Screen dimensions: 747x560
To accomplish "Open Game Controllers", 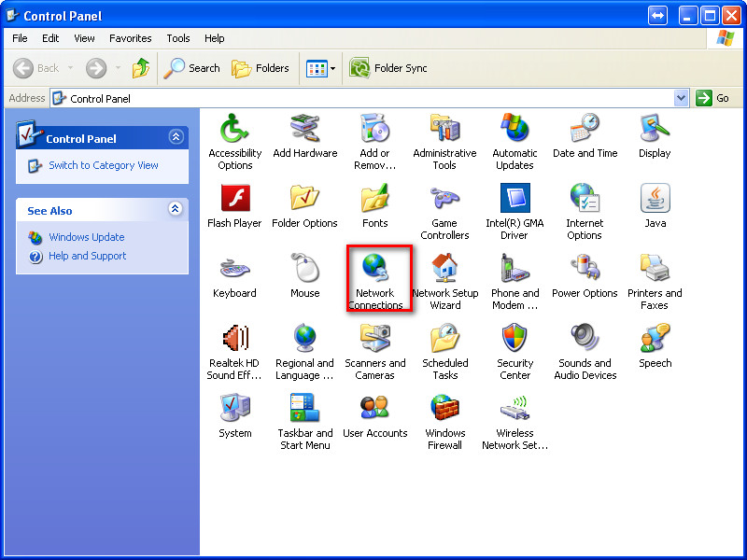I will pyautogui.click(x=444, y=212).
